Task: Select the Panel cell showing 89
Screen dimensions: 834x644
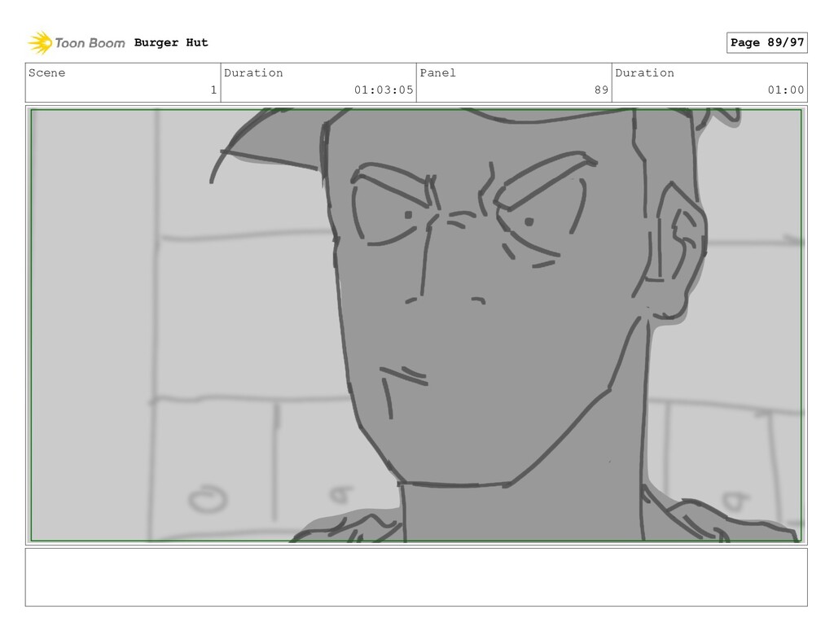Action: click(514, 82)
